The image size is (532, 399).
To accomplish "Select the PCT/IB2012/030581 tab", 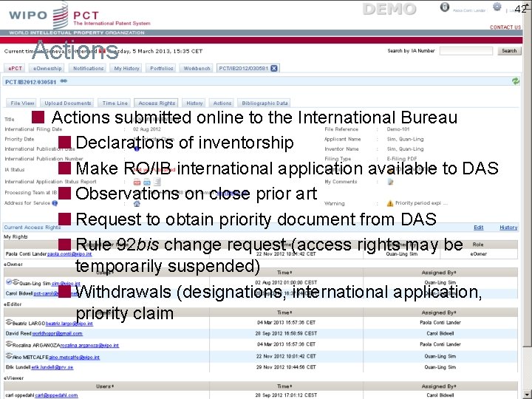I will [243, 68].
